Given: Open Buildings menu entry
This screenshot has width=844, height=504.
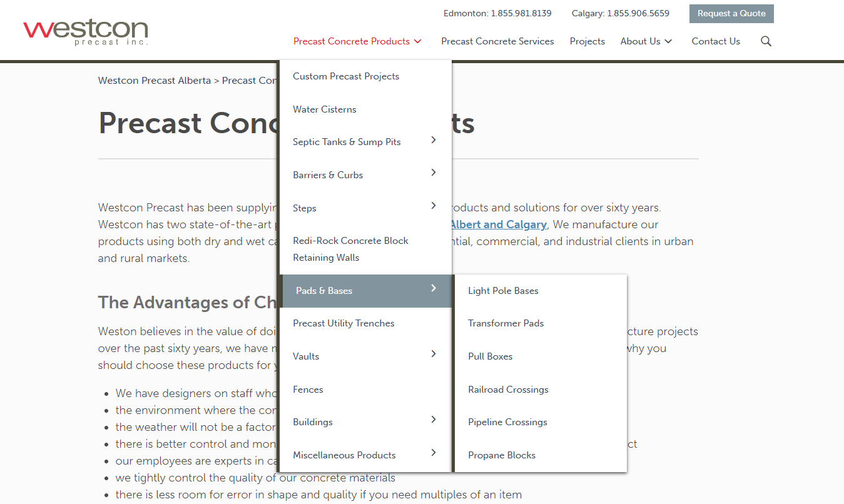Looking at the screenshot, I should (x=313, y=422).
